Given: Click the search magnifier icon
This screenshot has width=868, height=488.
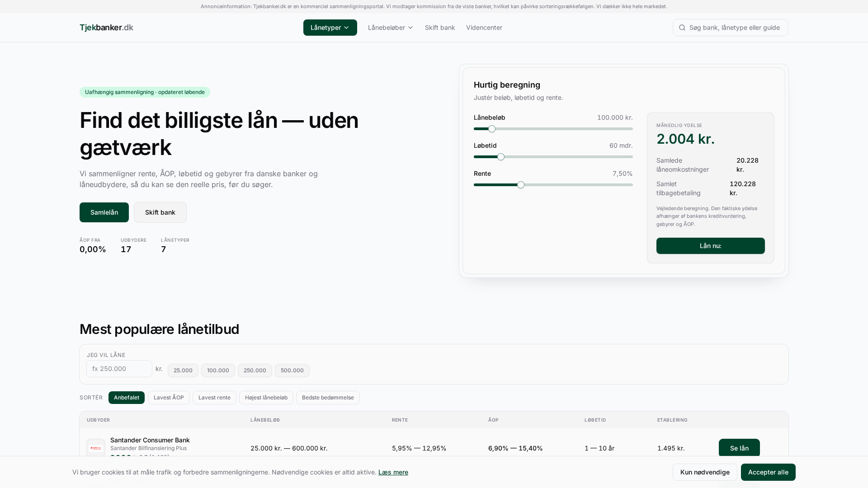Looking at the screenshot, I should tap(682, 28).
